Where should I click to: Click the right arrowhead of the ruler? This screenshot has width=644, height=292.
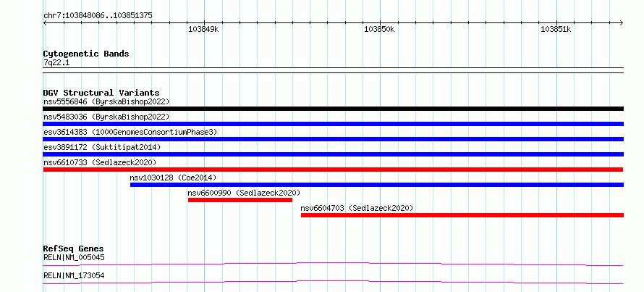click(x=622, y=22)
